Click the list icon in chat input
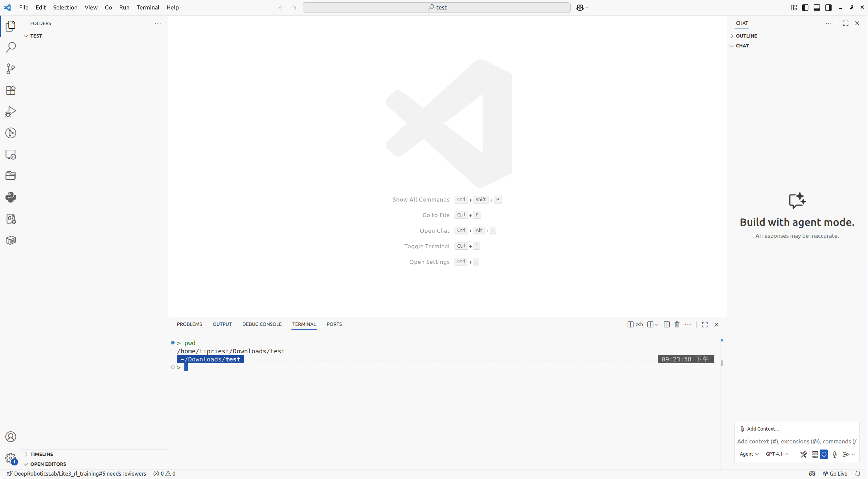The width and height of the screenshot is (868, 479). pos(815,454)
